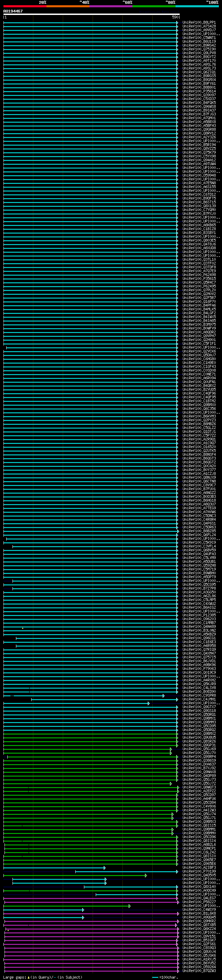Select UniRef100_P70199 label
222x980 pixels.
click(199, 872)
